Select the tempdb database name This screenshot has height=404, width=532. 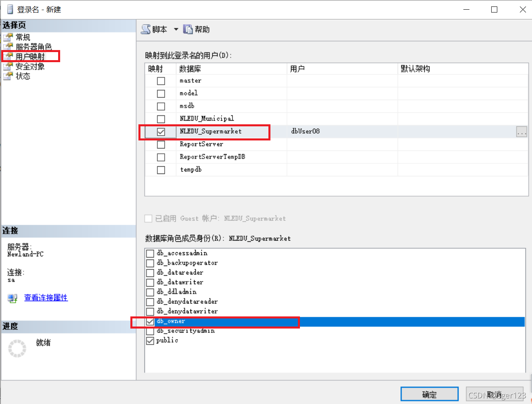click(x=191, y=170)
